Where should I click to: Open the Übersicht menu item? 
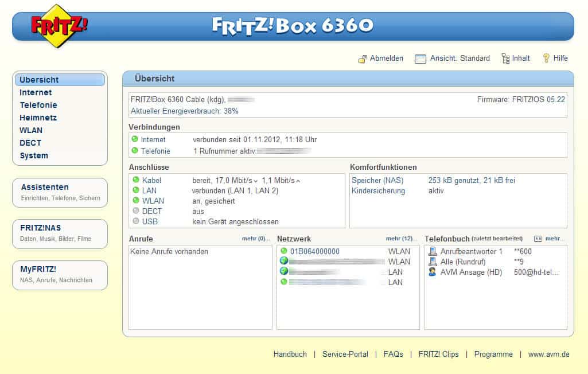[60, 80]
